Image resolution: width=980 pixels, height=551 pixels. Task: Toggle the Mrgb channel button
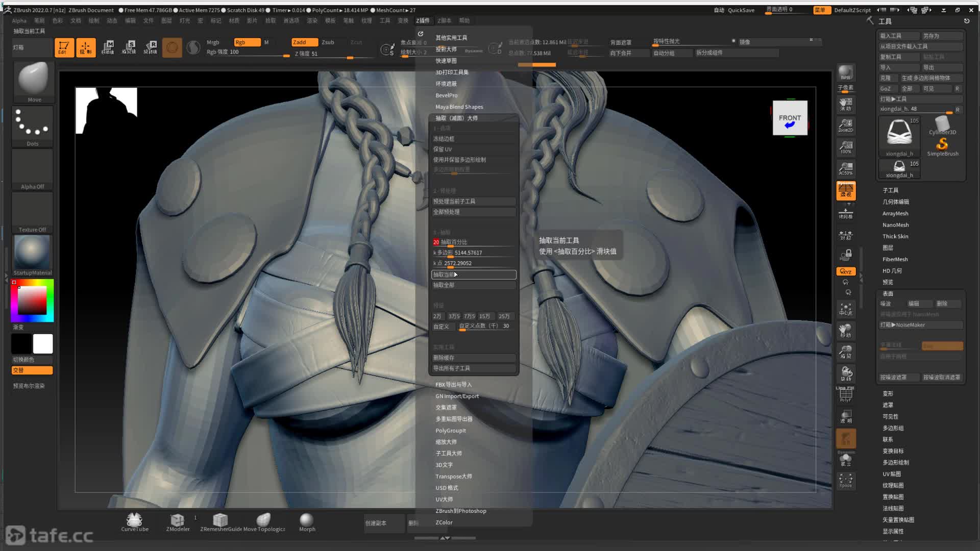[x=213, y=42]
